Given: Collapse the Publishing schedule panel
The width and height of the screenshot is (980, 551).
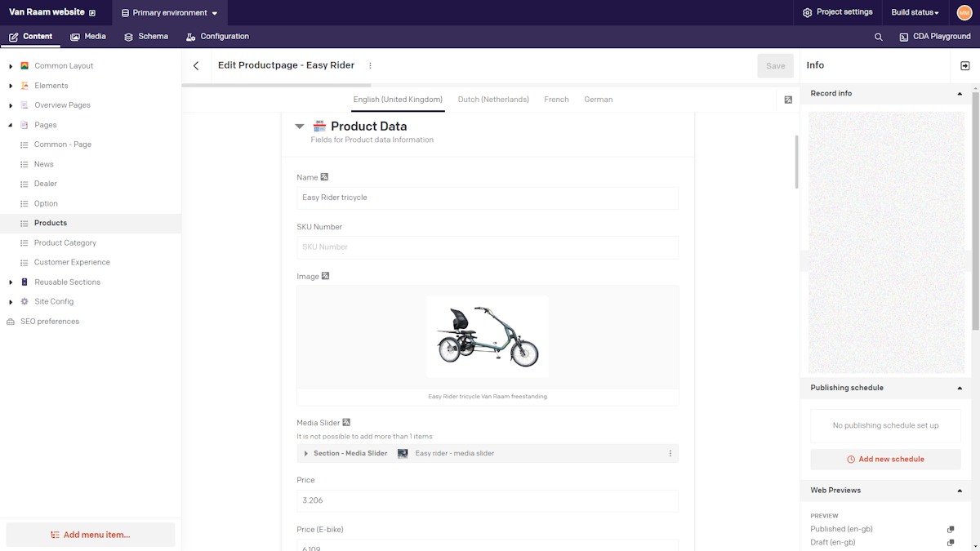Looking at the screenshot, I should point(960,388).
